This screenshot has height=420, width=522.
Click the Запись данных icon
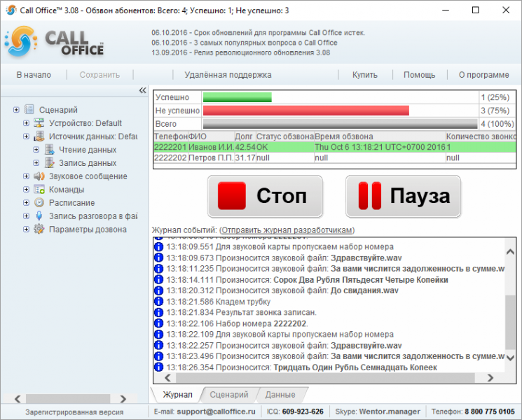pos(49,163)
